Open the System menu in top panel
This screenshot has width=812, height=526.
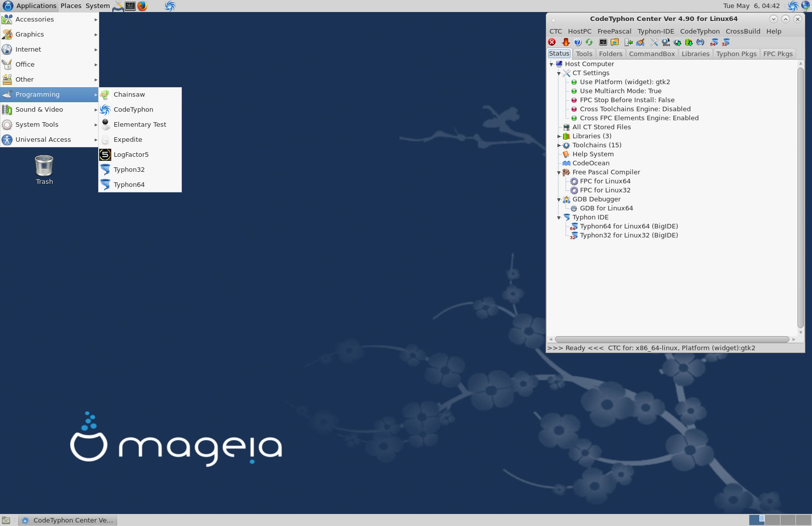click(x=98, y=6)
